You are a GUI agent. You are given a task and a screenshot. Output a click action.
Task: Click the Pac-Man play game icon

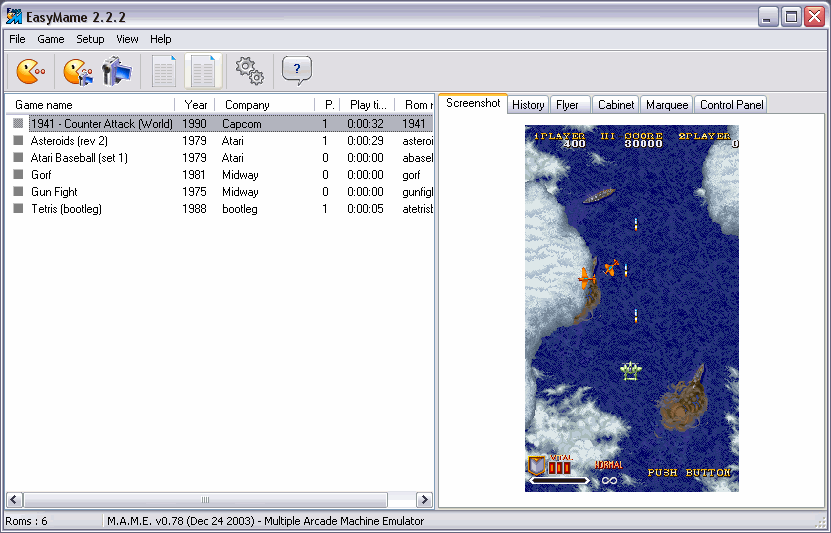click(x=30, y=70)
